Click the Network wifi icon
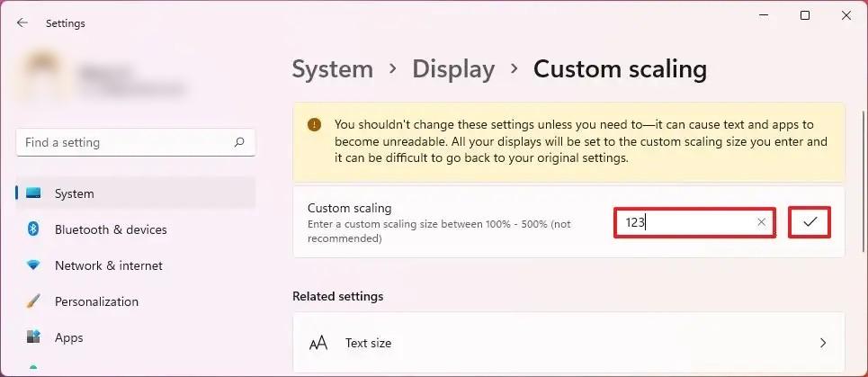The width and height of the screenshot is (868, 377). tap(33, 265)
